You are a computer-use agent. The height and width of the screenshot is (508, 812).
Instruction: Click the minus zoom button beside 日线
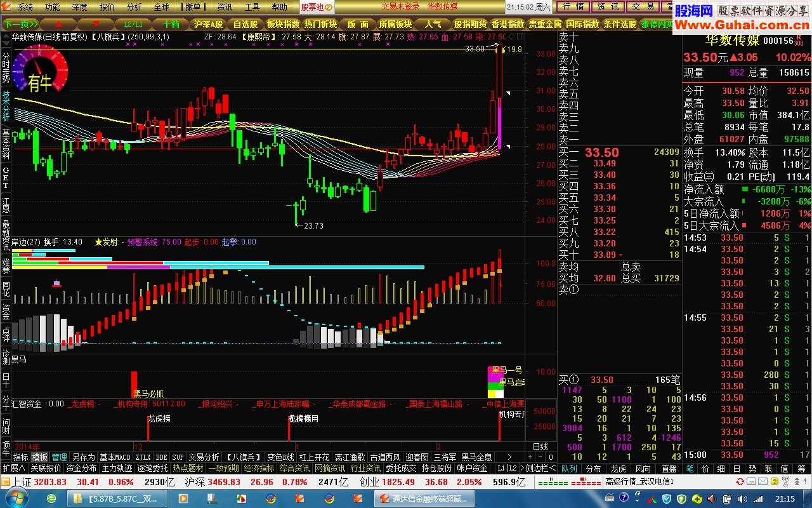tap(539, 457)
